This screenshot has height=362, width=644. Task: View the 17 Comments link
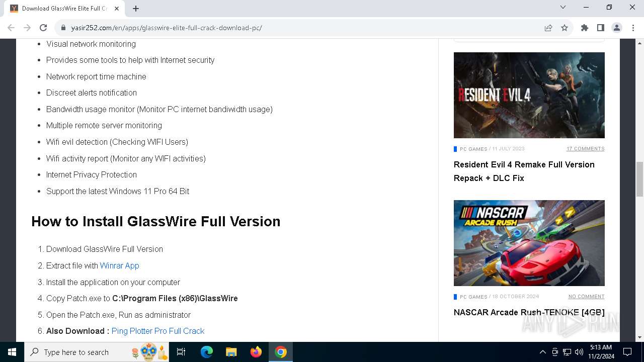coord(586,149)
